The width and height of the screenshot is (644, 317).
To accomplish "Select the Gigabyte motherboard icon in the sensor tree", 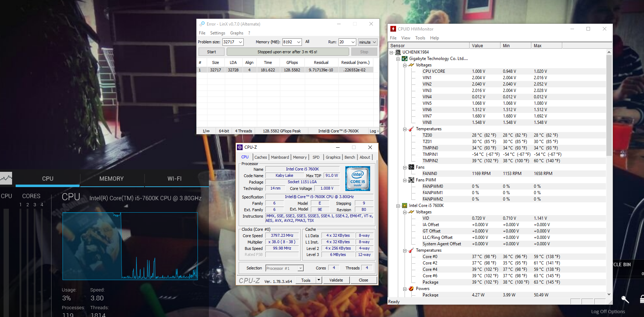I will click(x=405, y=59).
